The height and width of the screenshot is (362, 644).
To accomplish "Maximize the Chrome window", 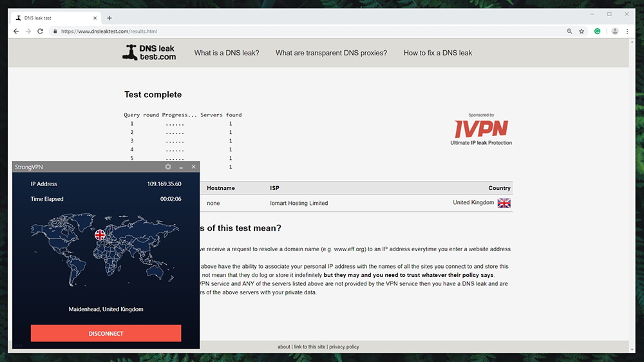I will coord(609,14).
